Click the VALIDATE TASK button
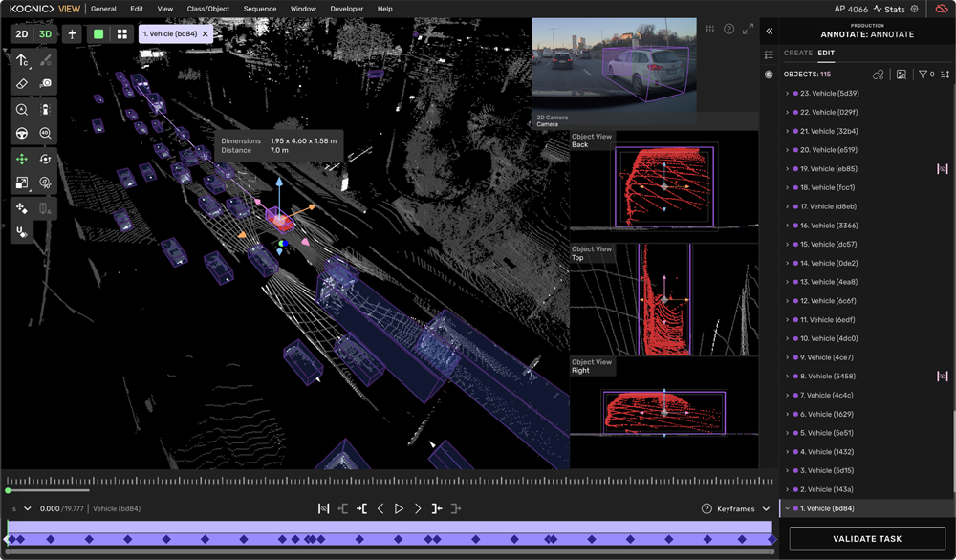The width and height of the screenshot is (956, 560). point(867,539)
